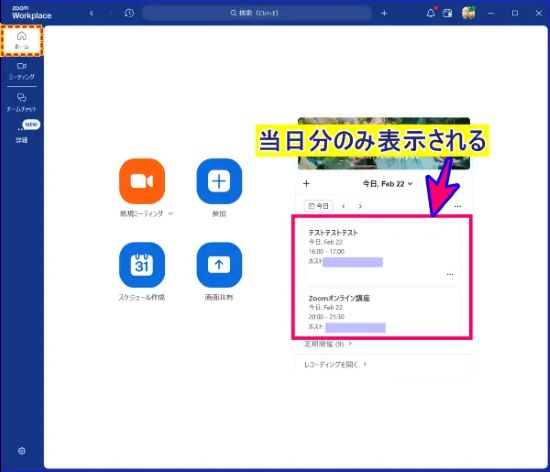The height and width of the screenshot is (472, 550).
Task: Open notifications bell icon
Action: (431, 13)
